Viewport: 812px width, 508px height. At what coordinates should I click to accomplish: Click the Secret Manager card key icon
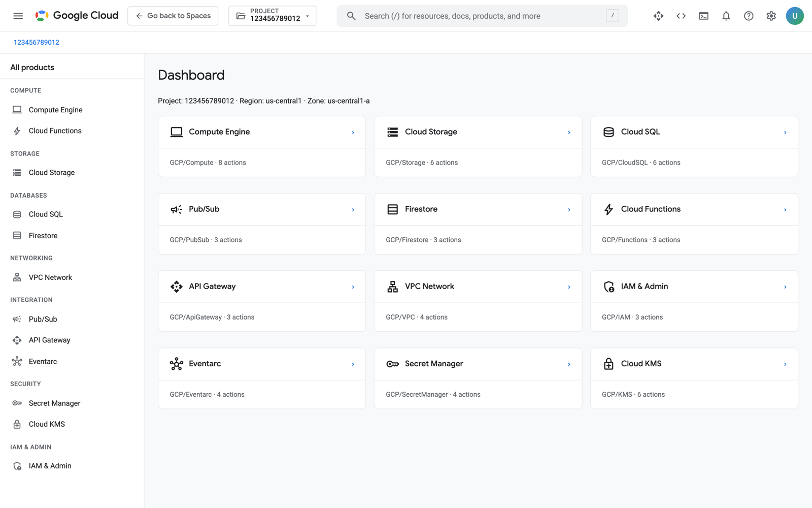392,364
